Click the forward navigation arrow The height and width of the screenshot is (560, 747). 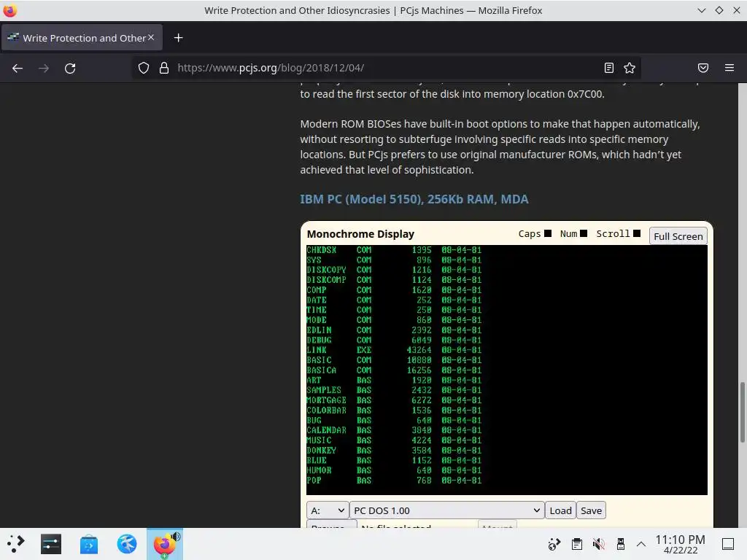[44, 68]
